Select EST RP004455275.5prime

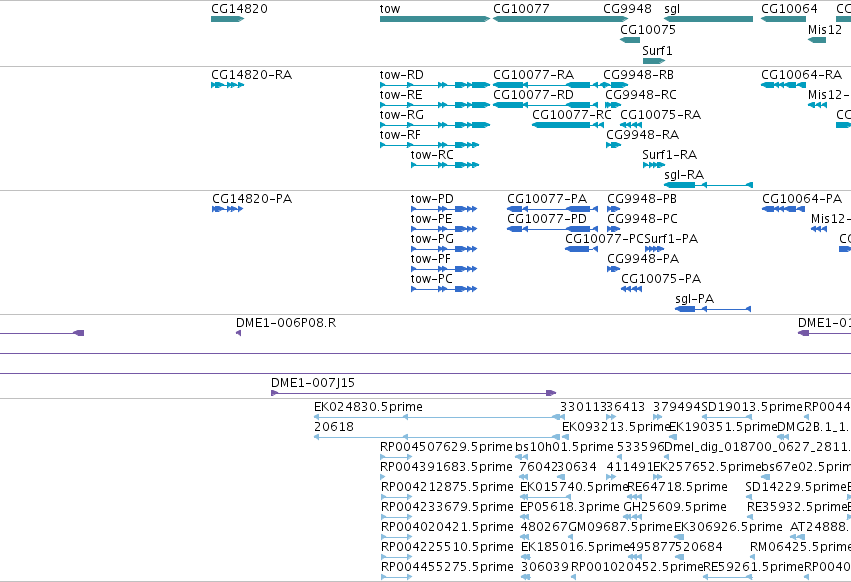point(397,578)
